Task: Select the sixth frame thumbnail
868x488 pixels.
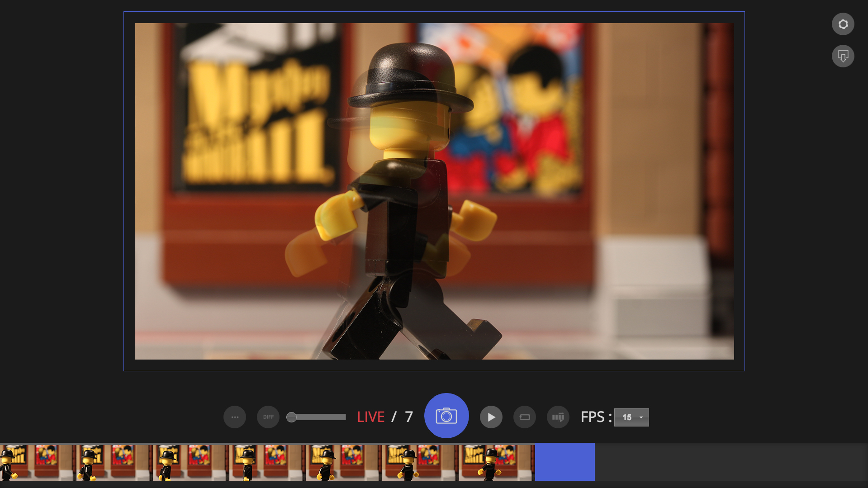Action: [x=418, y=462]
